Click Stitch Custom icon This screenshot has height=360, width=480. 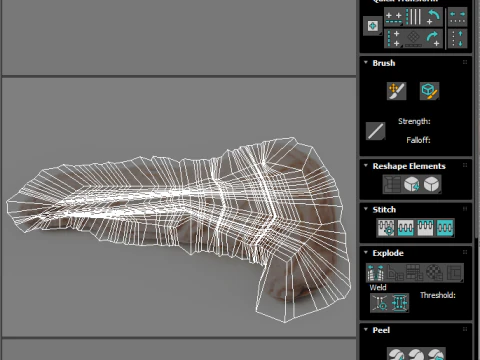445,228
